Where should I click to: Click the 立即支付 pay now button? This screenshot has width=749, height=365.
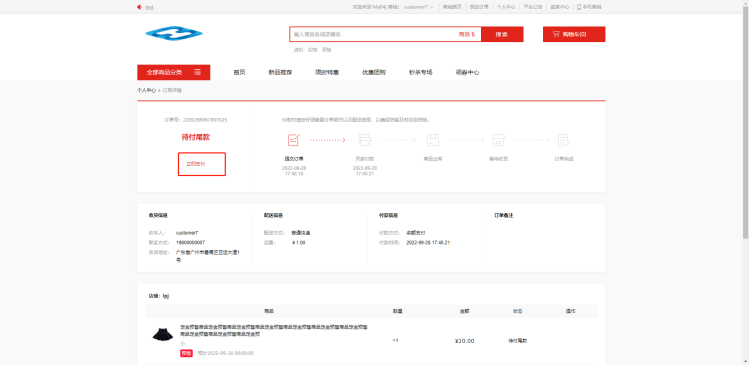coord(202,164)
